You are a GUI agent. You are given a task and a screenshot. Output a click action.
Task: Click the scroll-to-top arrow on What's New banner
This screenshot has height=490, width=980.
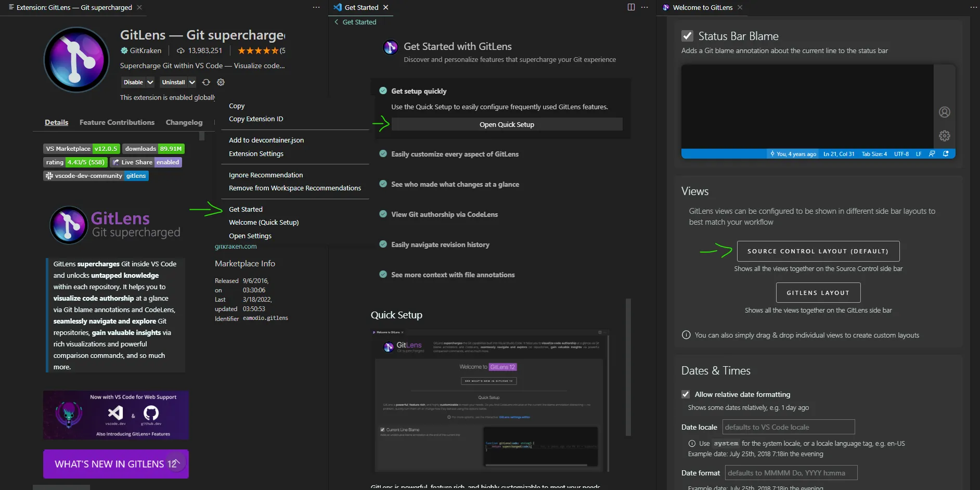176,462
